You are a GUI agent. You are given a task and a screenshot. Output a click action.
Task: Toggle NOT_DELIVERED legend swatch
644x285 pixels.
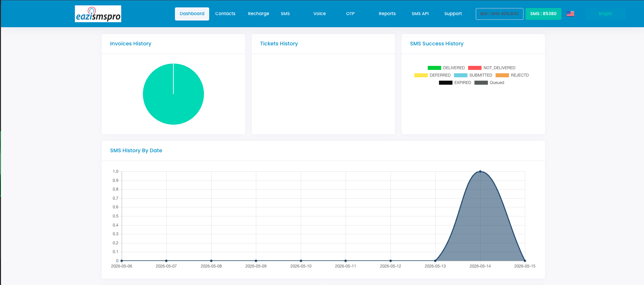pyautogui.click(x=475, y=68)
